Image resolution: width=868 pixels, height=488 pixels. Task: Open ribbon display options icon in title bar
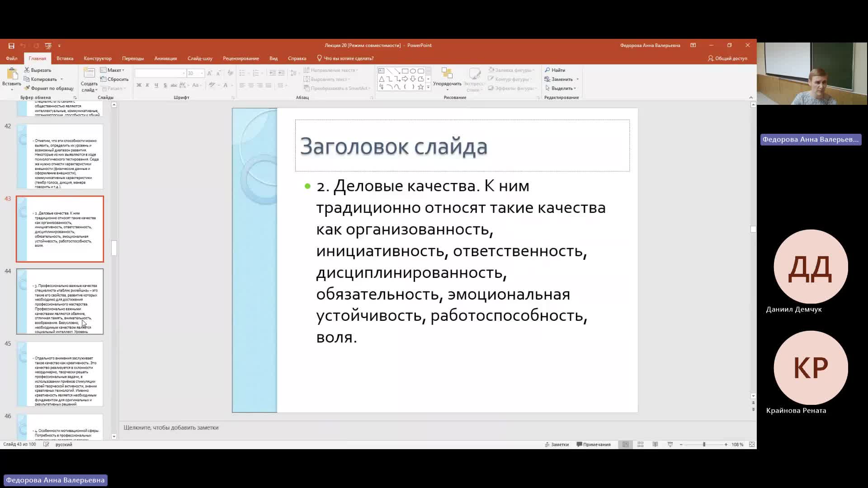click(693, 45)
